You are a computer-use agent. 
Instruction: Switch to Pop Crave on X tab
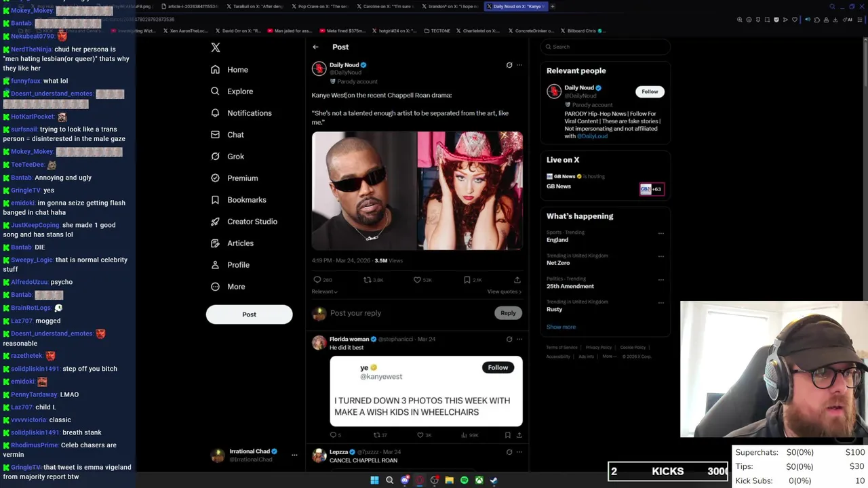[322, 6]
